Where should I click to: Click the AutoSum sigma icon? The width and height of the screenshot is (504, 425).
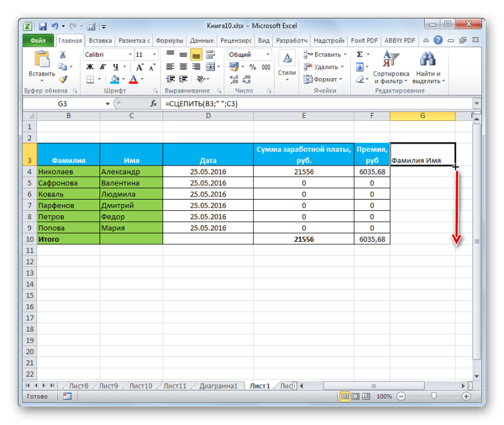(360, 54)
